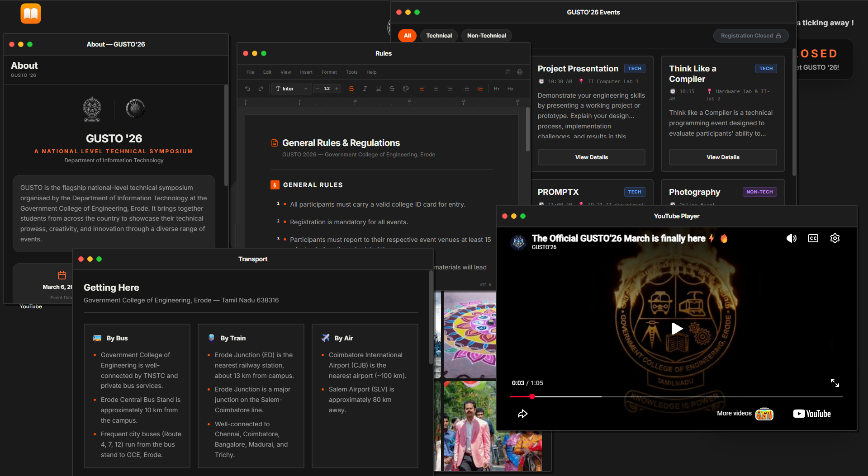Viewport: 868px width, 476px height.
Task: Open the Help menu in Rules
Action: click(x=371, y=72)
